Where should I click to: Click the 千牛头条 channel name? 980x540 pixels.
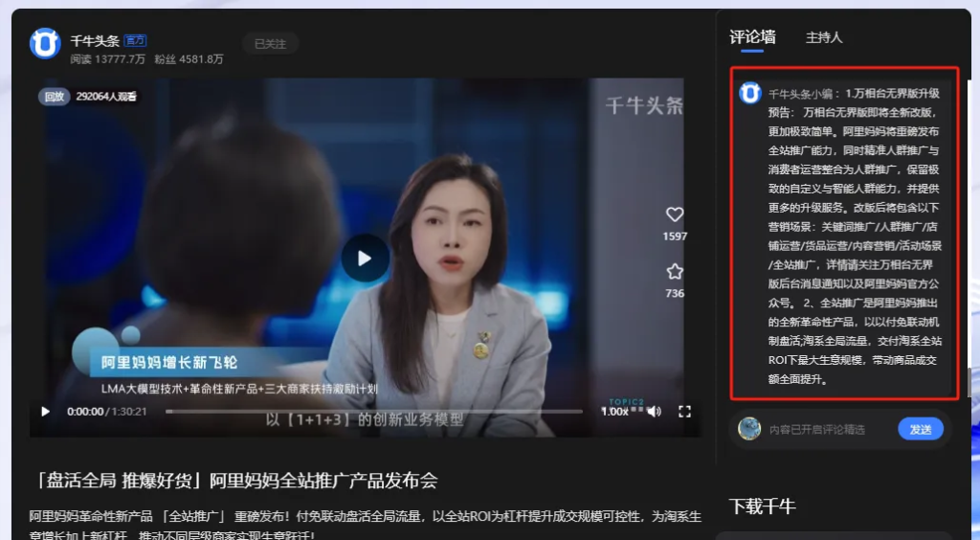95,41
